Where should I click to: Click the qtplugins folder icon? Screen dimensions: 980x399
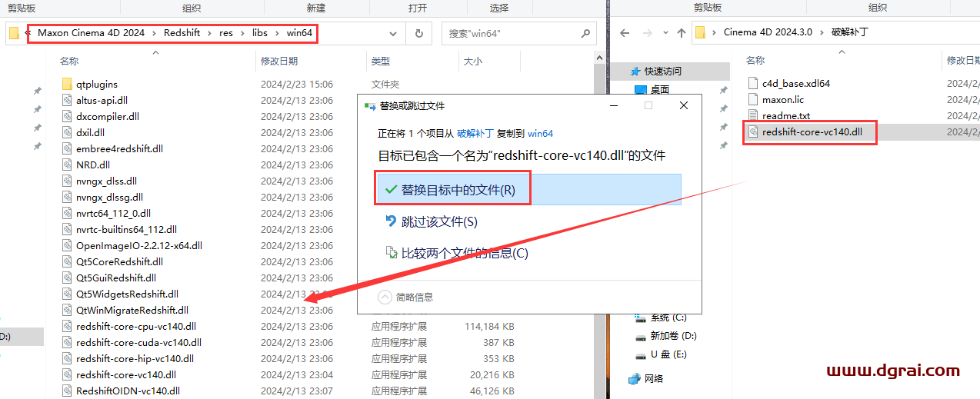tap(66, 84)
